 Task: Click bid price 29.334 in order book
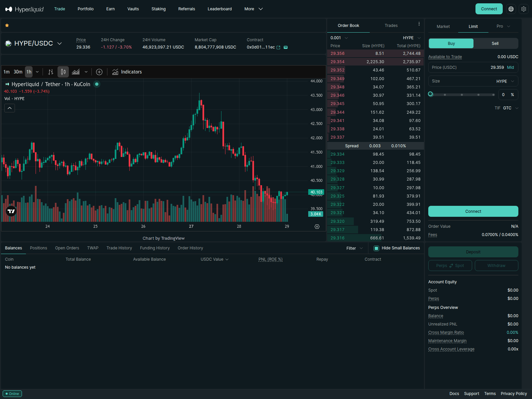(x=337, y=154)
